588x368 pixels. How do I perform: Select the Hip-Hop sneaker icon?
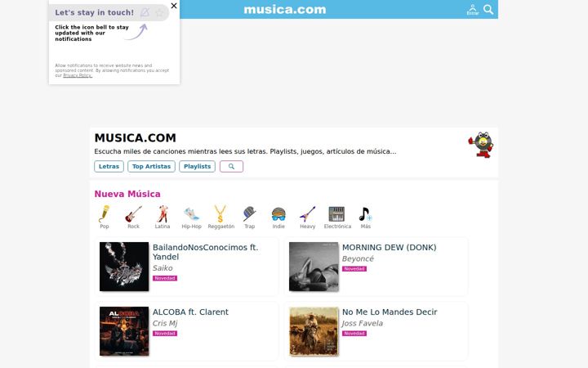(192, 214)
